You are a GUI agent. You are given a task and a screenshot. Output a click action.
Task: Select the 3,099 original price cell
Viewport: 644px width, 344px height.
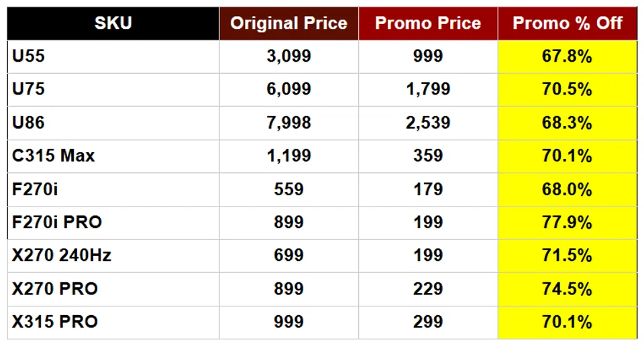click(x=288, y=56)
